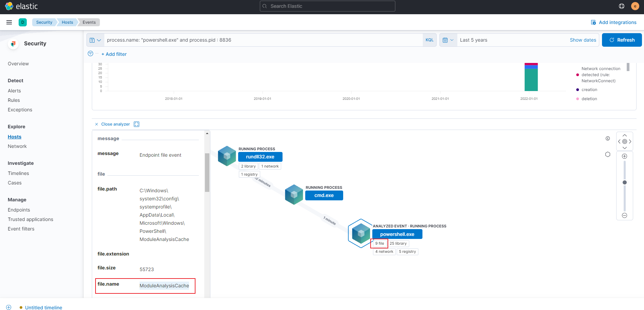Open the hamburger navigation menu

[x=9, y=22]
